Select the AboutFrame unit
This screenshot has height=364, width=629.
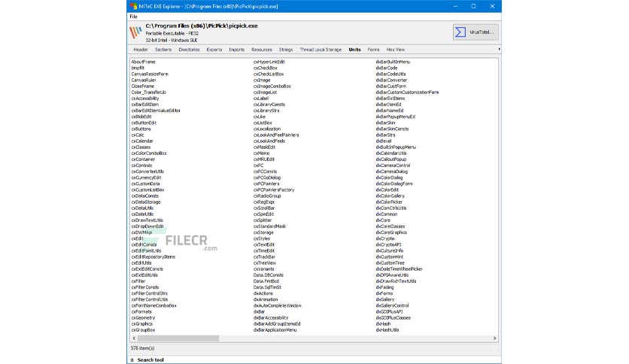coord(143,62)
